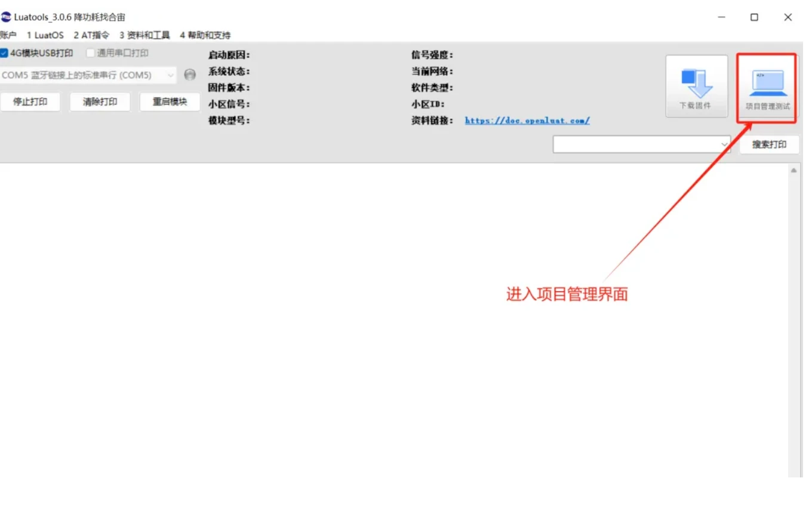
Task: Open the 账户 menu
Action: [x=8, y=35]
